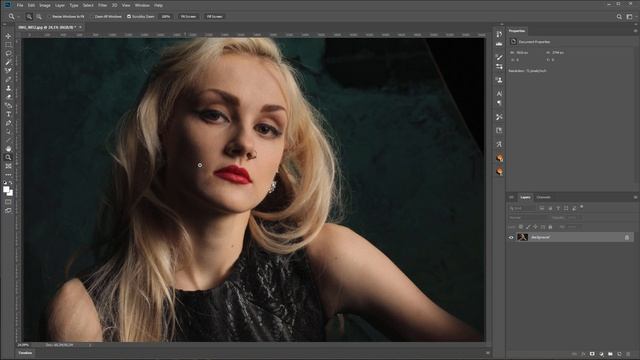The width and height of the screenshot is (640, 360).
Task: Select the Properties panel tab
Action: pos(517,31)
